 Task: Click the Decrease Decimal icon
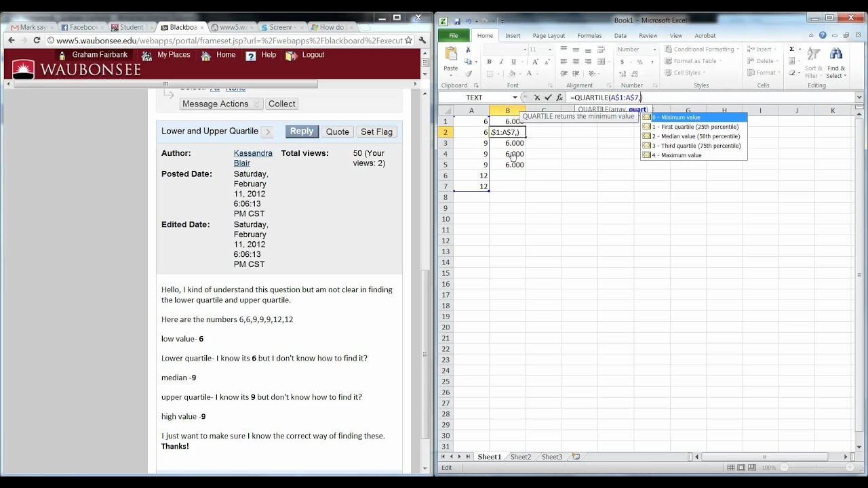click(635, 73)
